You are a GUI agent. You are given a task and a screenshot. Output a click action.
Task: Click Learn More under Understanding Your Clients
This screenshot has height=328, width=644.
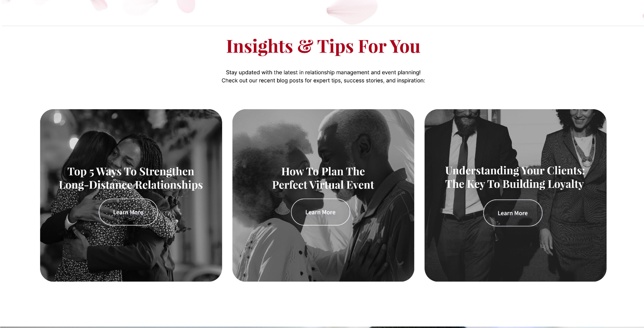pos(513,213)
